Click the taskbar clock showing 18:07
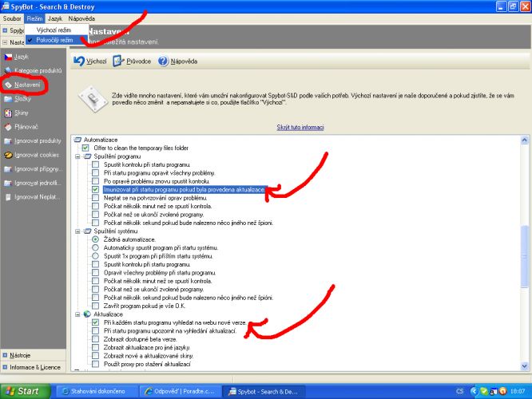 [x=518, y=391]
